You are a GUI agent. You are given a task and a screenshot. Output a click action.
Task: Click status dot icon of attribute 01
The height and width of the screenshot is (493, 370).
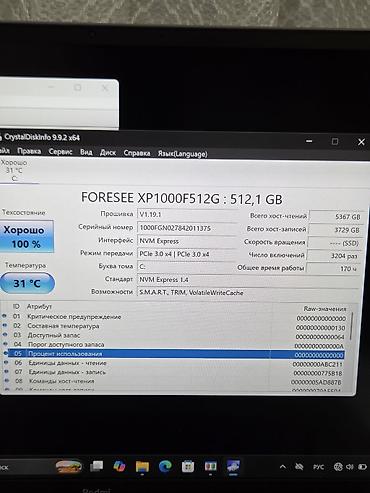(x=4, y=316)
